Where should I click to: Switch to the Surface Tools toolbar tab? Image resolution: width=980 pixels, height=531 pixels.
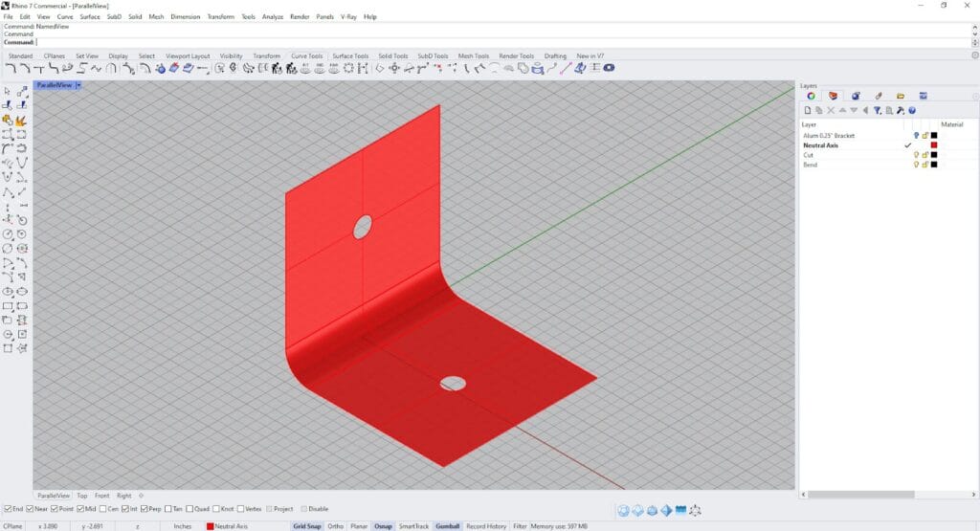tap(349, 56)
